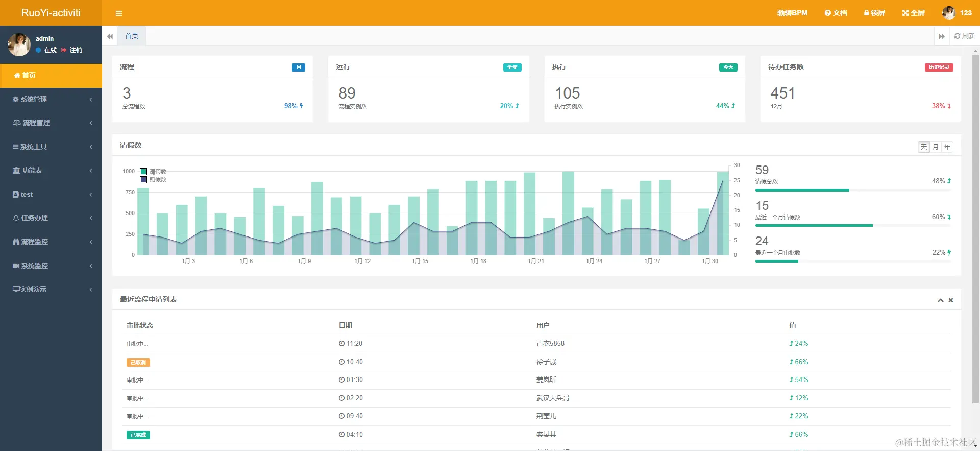
Task: Close the 最近流程申请列表 panel
Action: [x=951, y=300]
